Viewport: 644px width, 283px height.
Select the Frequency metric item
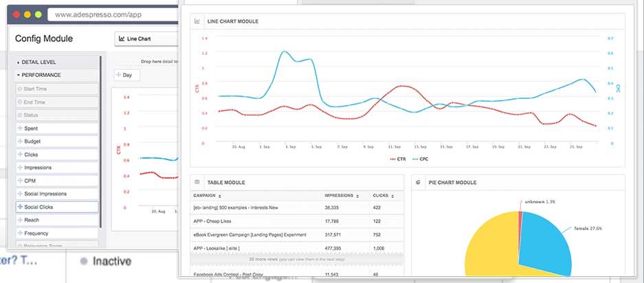(x=58, y=234)
